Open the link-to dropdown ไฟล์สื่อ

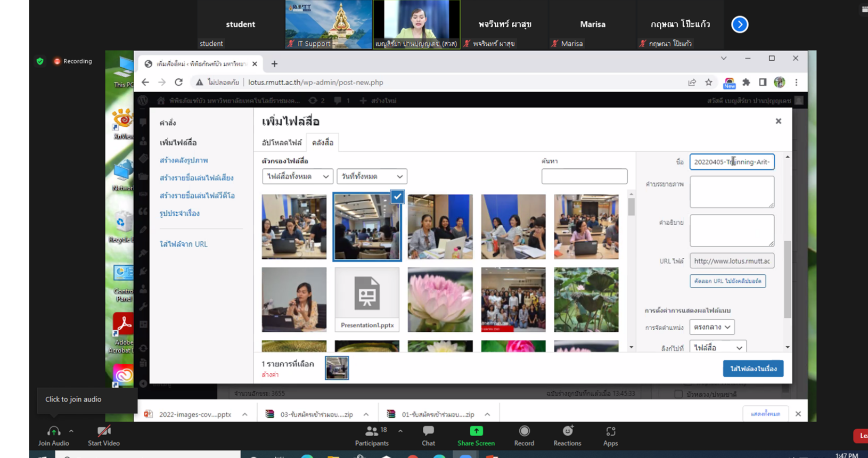(x=718, y=347)
